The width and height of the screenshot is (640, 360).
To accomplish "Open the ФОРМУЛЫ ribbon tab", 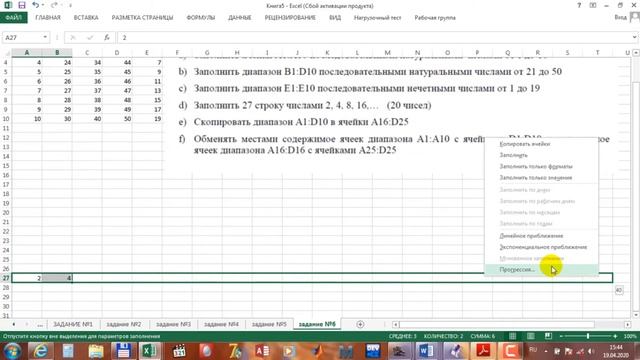I will (200, 18).
